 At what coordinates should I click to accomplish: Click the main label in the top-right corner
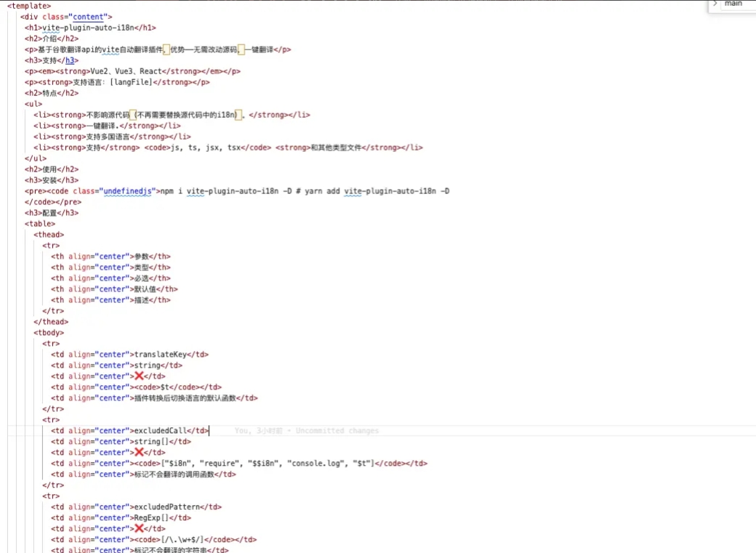733,4
